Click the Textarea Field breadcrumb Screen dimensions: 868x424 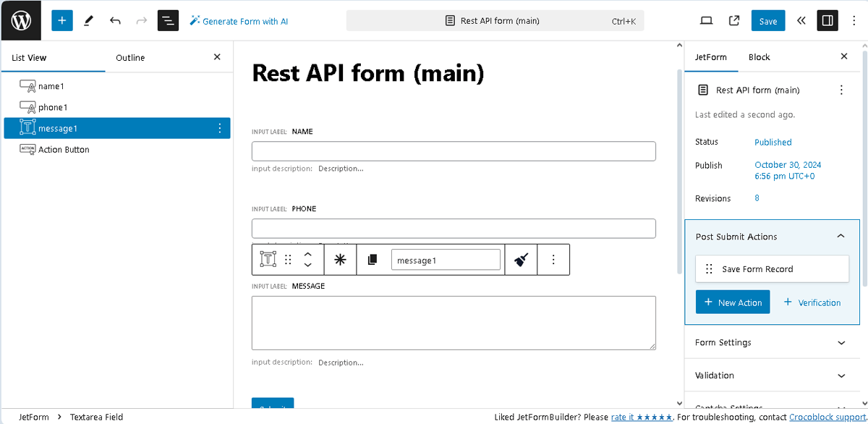click(x=96, y=417)
